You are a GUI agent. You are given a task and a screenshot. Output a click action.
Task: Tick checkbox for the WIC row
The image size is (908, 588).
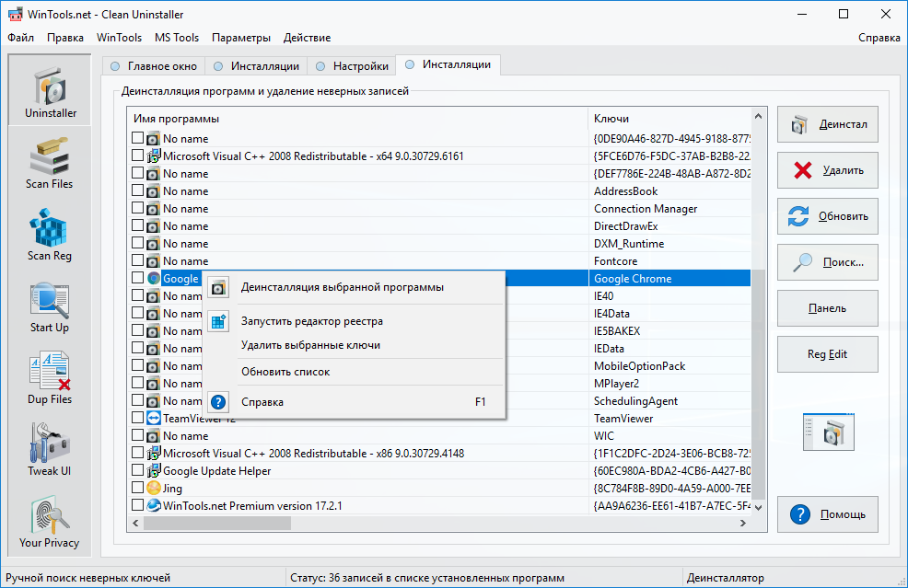point(137,434)
